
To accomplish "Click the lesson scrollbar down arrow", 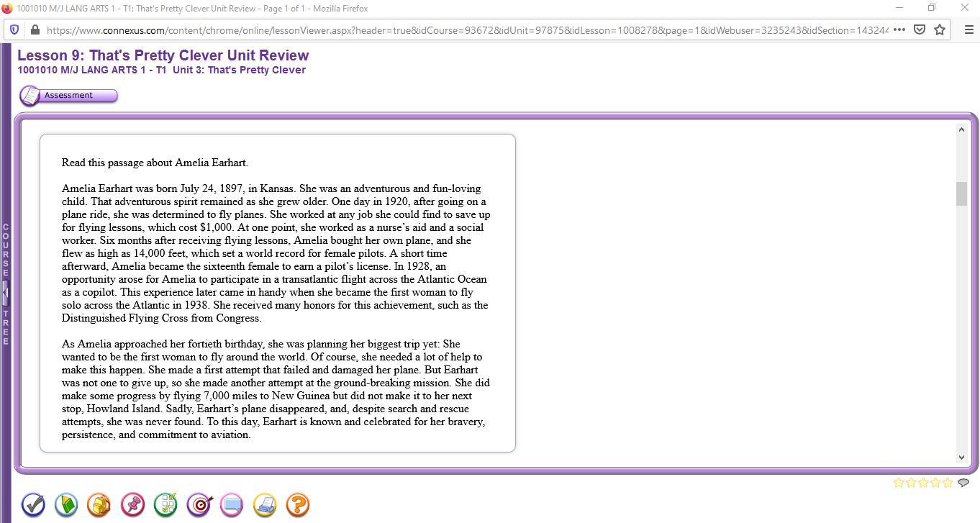I will 961,458.
